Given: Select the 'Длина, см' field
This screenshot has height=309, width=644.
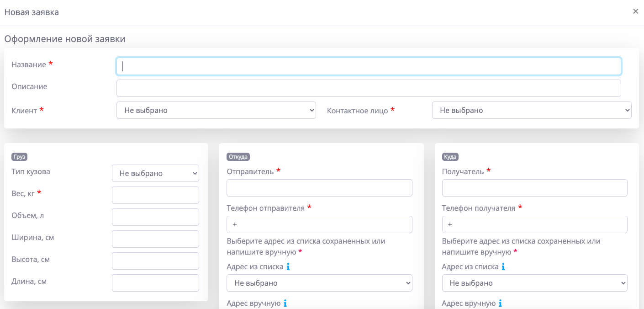Looking at the screenshot, I should tap(155, 283).
